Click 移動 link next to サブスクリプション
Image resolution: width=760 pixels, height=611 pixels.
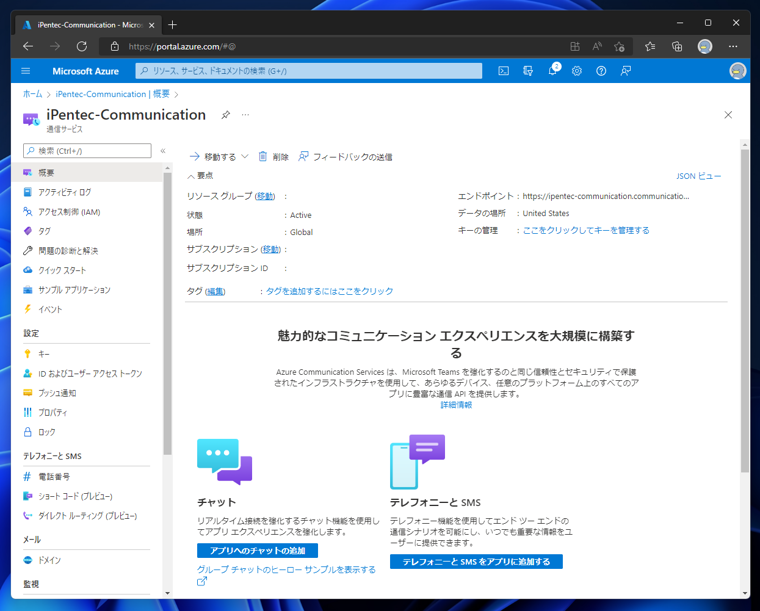(x=271, y=249)
